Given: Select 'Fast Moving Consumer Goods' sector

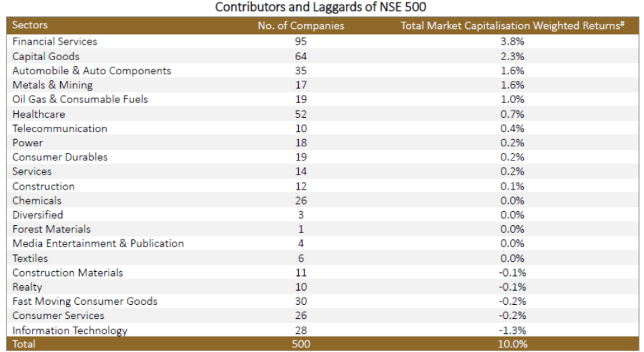Looking at the screenshot, I should tap(85, 301).
